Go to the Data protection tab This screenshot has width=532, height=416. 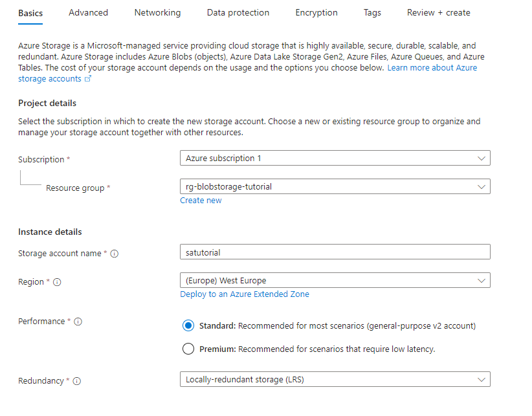pos(238,13)
